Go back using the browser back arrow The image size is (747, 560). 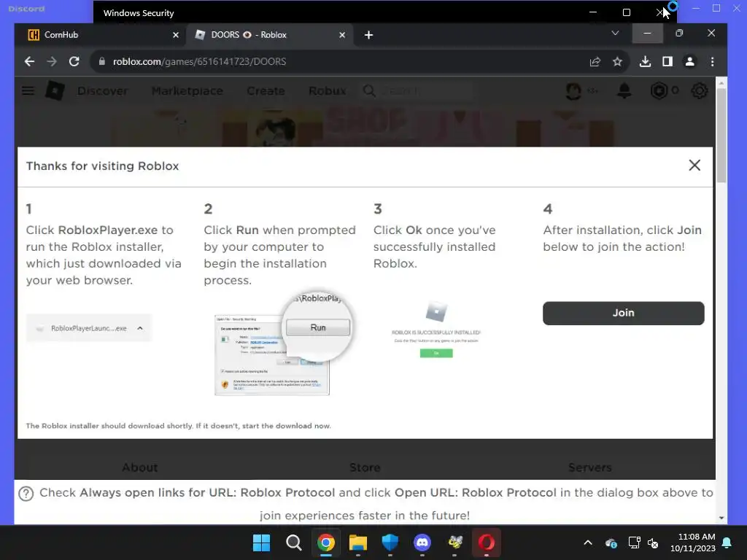point(29,61)
